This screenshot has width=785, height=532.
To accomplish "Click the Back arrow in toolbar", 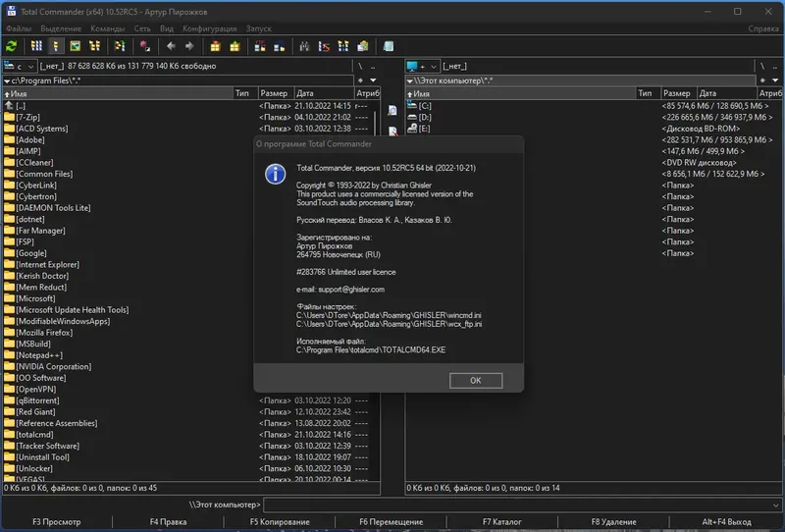I will [172, 46].
